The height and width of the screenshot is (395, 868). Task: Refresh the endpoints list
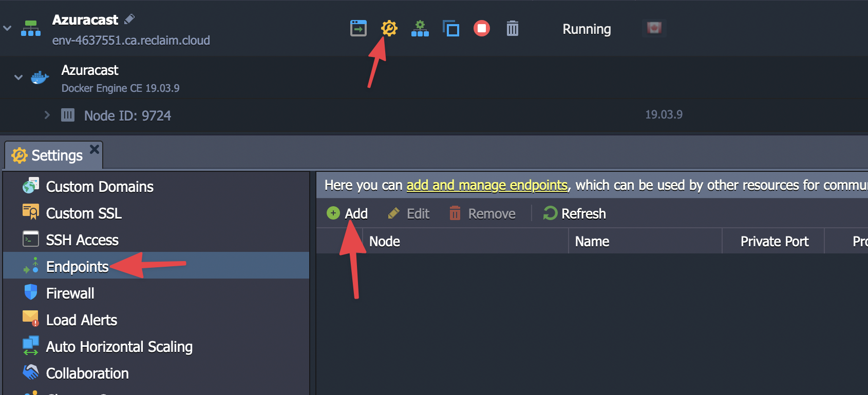(574, 213)
